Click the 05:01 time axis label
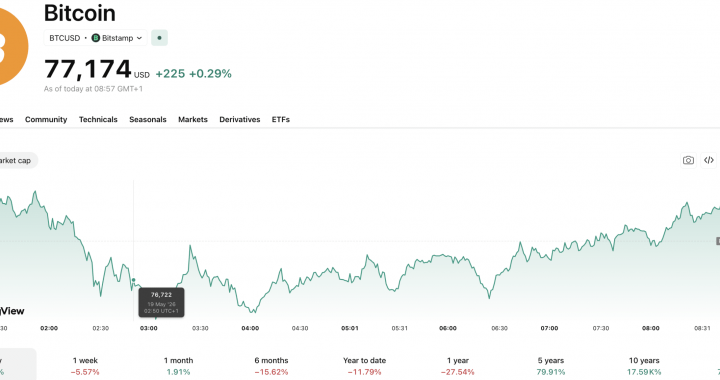This screenshot has height=380, width=720. click(349, 328)
